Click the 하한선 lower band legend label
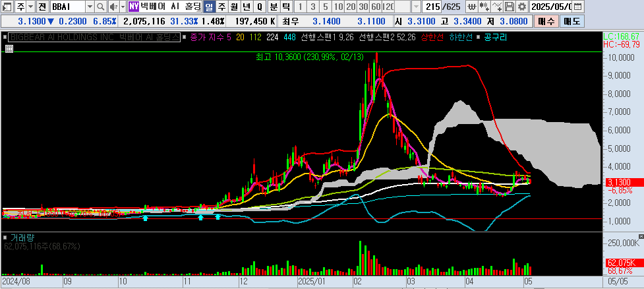Viewport: 644px width, 289px height. tap(461, 38)
